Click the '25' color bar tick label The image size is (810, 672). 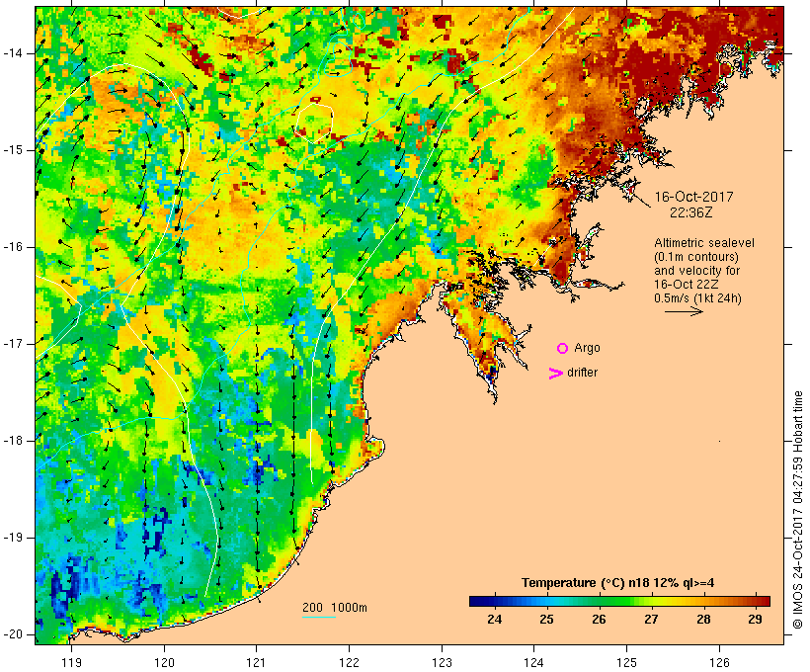click(x=546, y=619)
